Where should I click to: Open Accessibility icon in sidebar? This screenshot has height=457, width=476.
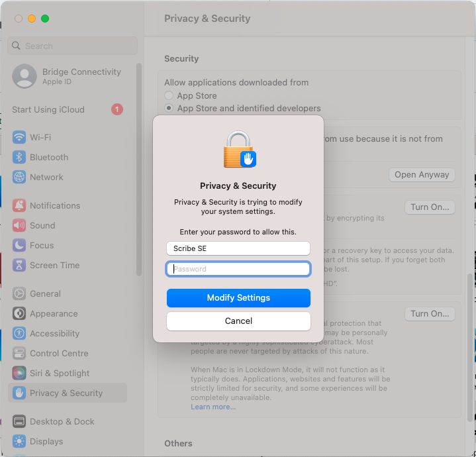[x=19, y=334]
